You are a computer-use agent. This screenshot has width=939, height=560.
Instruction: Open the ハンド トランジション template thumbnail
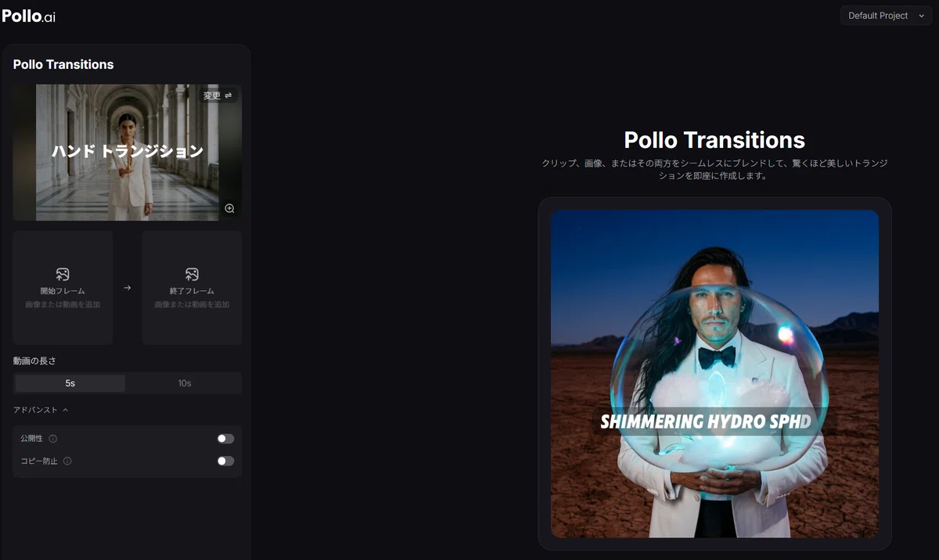click(128, 153)
